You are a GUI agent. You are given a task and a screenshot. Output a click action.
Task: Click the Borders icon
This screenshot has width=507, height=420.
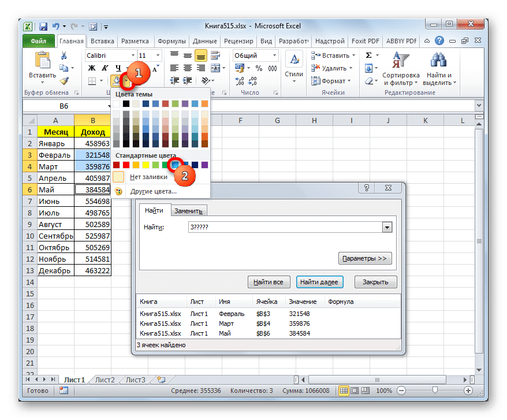92,81
